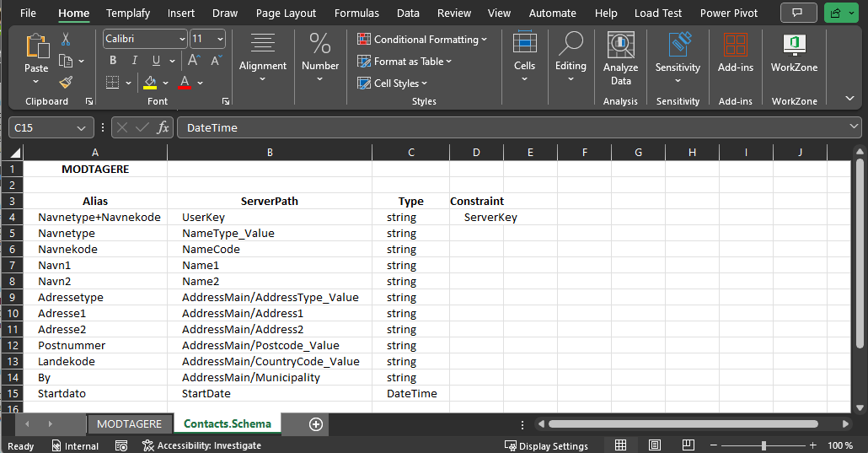The height and width of the screenshot is (453, 868).
Task: Toggle Bold formatting
Action: [x=113, y=61]
